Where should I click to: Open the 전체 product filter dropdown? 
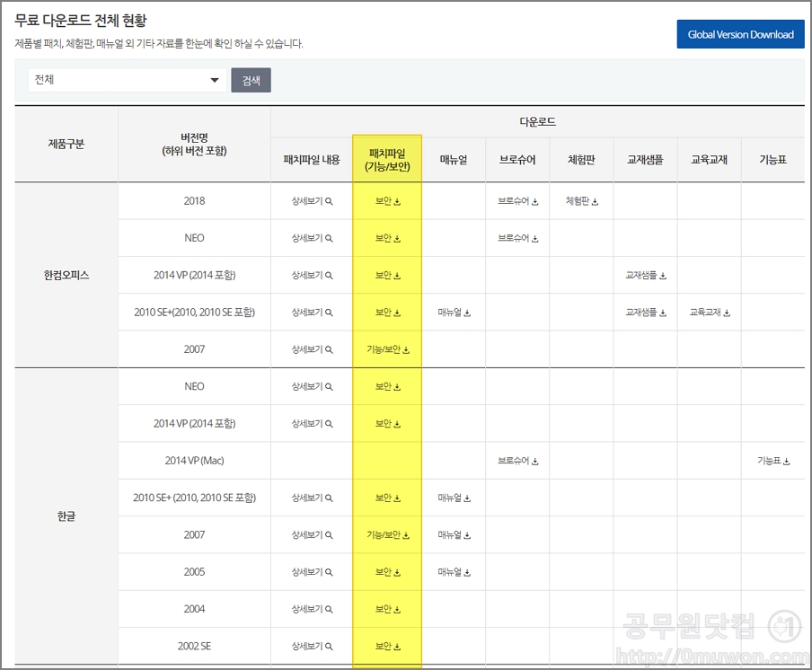click(127, 80)
